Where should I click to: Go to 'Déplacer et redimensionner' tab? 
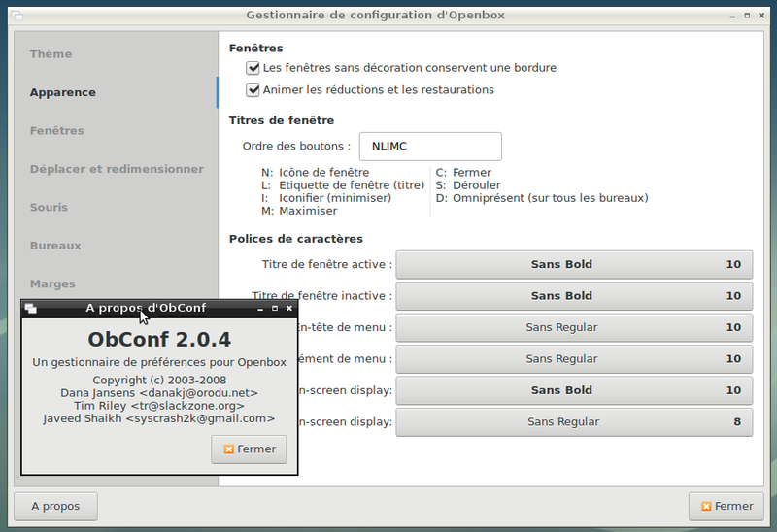pyautogui.click(x=117, y=169)
